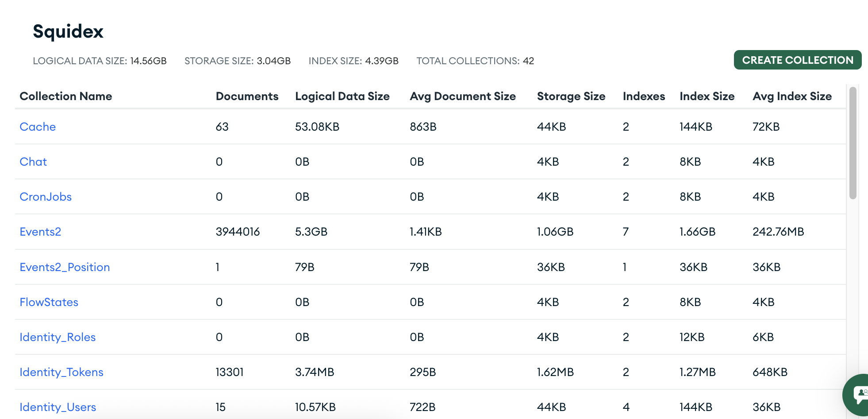Image resolution: width=868 pixels, height=419 pixels.
Task: Click the 5.3GB logical size value
Action: [x=311, y=232]
